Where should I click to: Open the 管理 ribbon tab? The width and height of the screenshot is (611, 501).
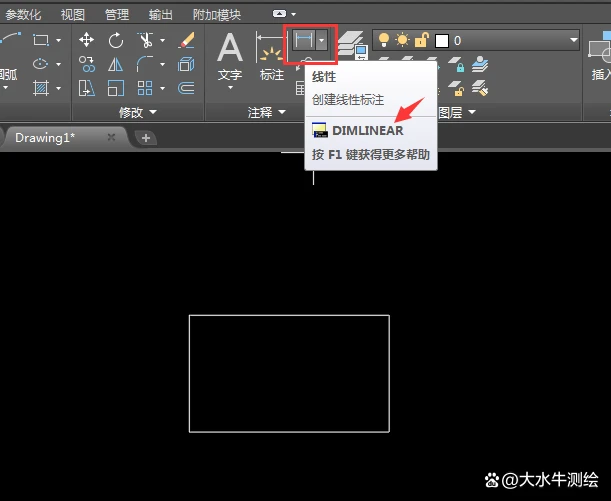point(117,15)
